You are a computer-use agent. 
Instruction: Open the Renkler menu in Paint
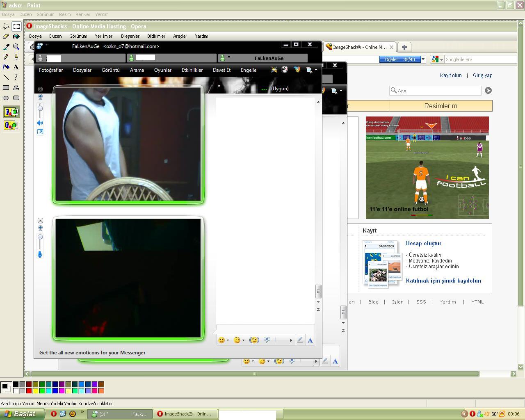(x=82, y=14)
